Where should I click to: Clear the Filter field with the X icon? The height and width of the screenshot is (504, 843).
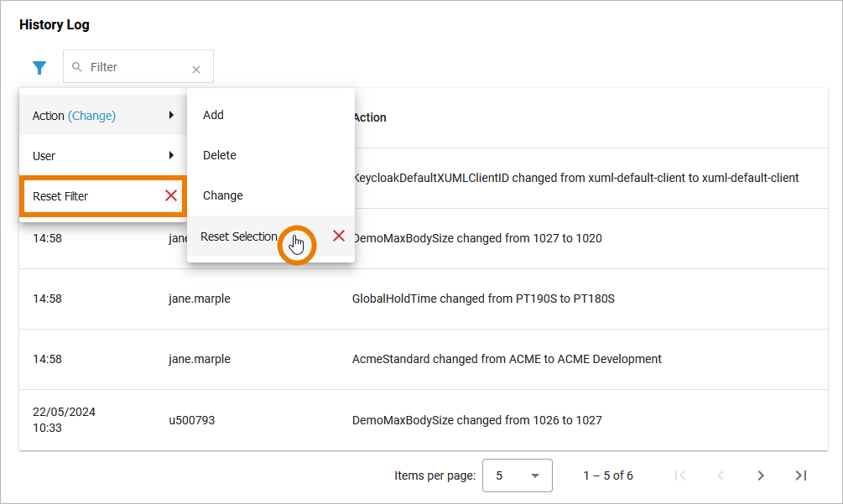click(x=196, y=70)
